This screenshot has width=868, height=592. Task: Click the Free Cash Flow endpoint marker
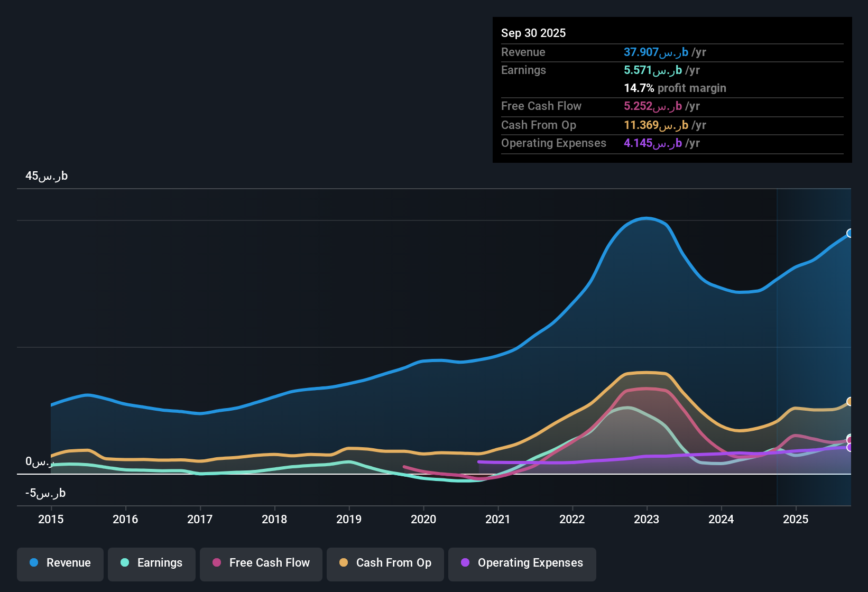coord(850,439)
